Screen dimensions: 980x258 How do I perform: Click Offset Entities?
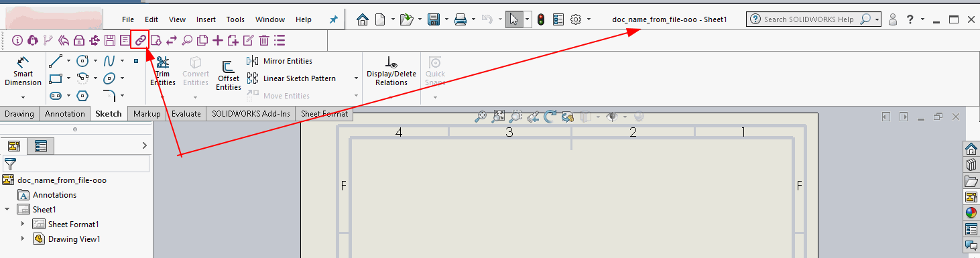click(229, 75)
